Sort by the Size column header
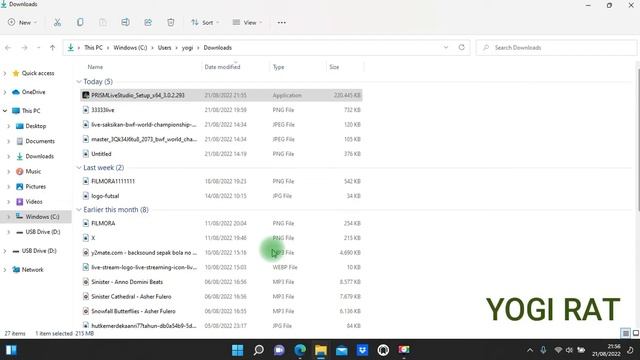Viewport: 640px width, 360px height. (x=334, y=67)
